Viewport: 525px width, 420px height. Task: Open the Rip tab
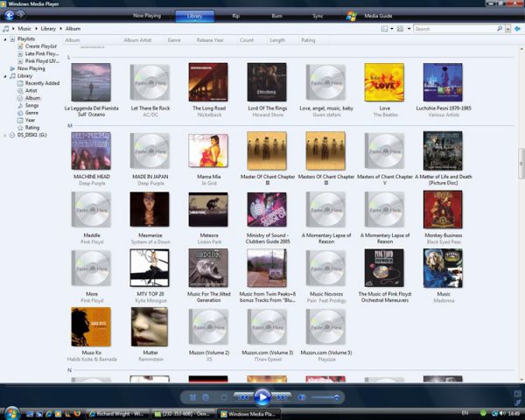coord(235,16)
